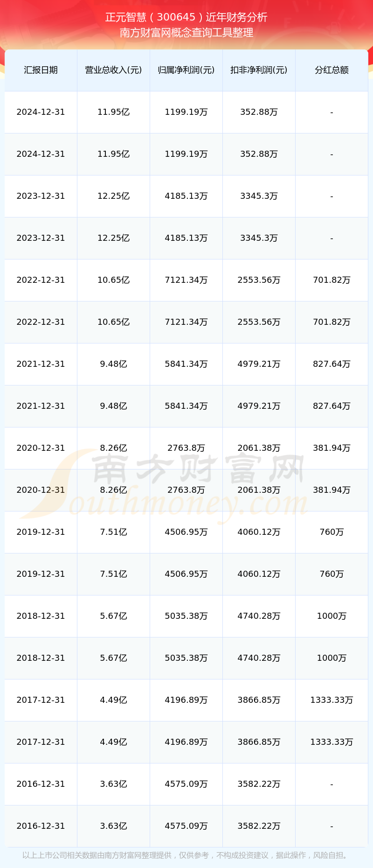Screen dimensions: 373x868
Task: Click the first 760万 dividend cell
Action: pyautogui.click(x=332, y=532)
